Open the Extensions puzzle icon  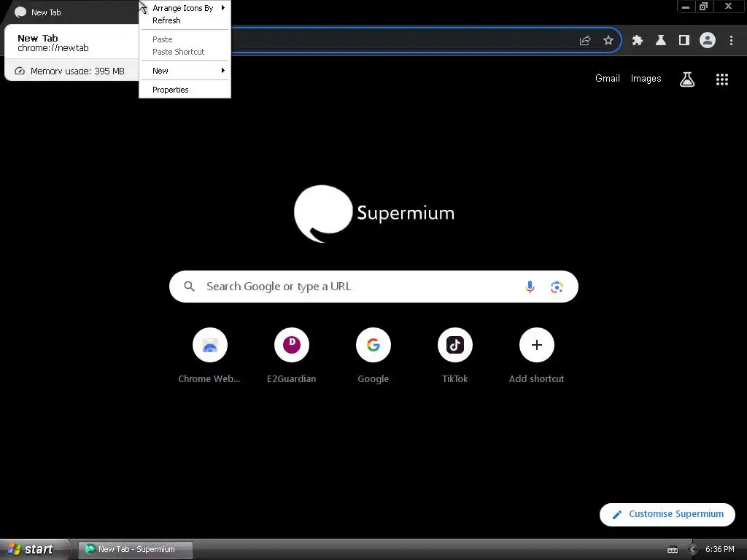[638, 41]
